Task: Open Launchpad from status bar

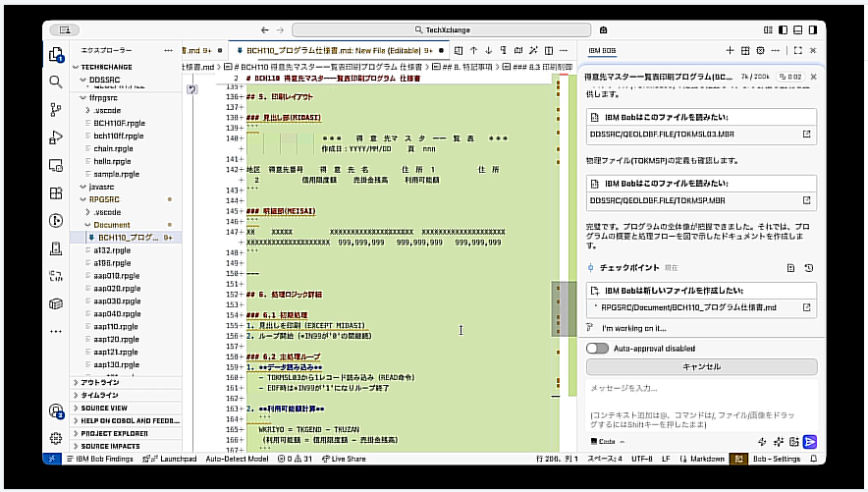Action: [170, 459]
